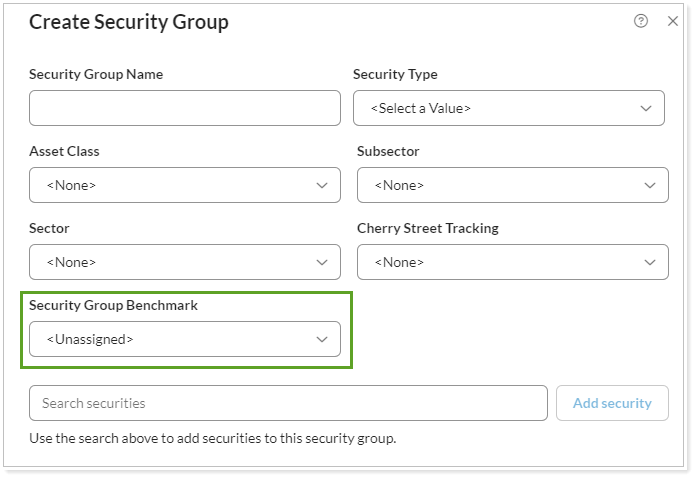Viewport: 696px width, 479px height.
Task: Expand the Security Group Benchmark dropdown
Action: (x=185, y=339)
